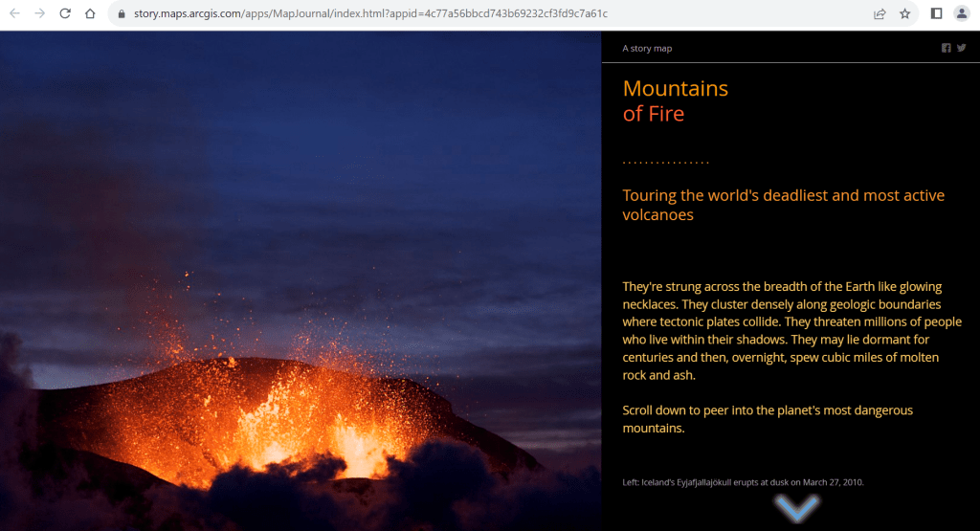Go forward to the next page

[x=39, y=13]
